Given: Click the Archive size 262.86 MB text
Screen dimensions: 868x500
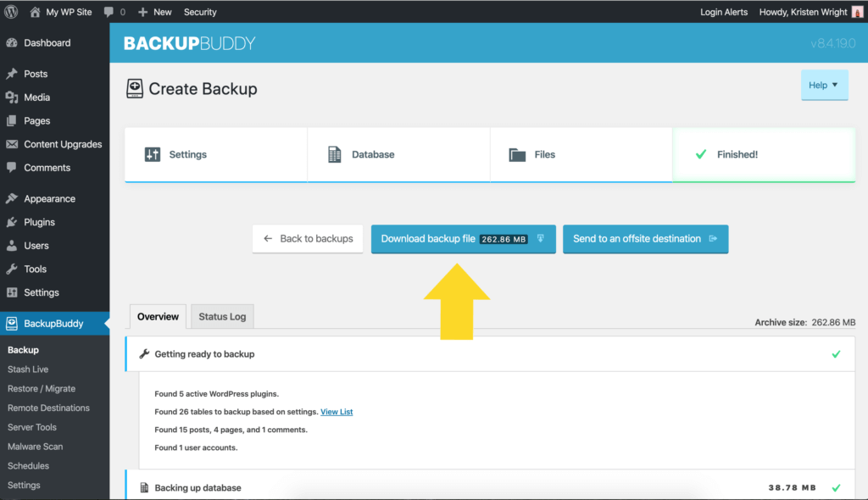Looking at the screenshot, I should point(805,322).
